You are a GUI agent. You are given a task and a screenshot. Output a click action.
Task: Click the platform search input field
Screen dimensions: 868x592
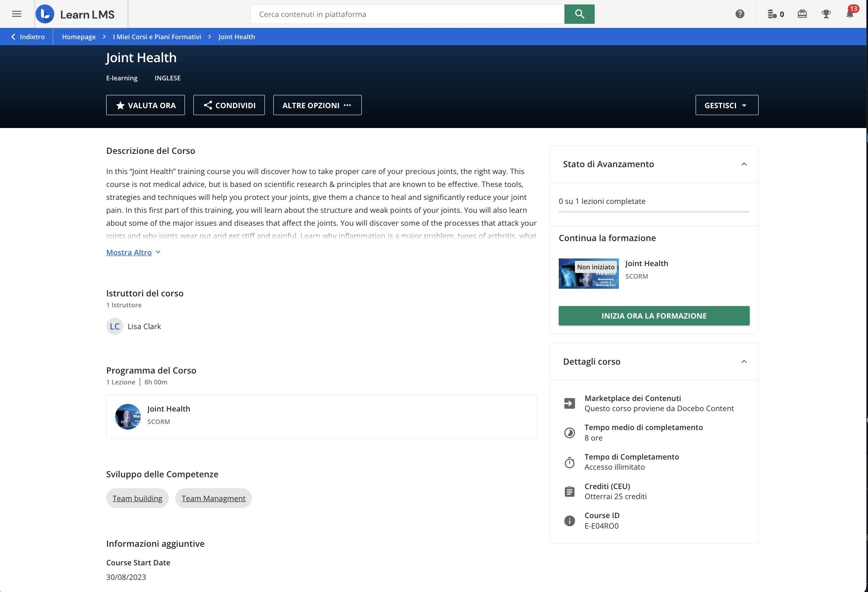(x=407, y=14)
